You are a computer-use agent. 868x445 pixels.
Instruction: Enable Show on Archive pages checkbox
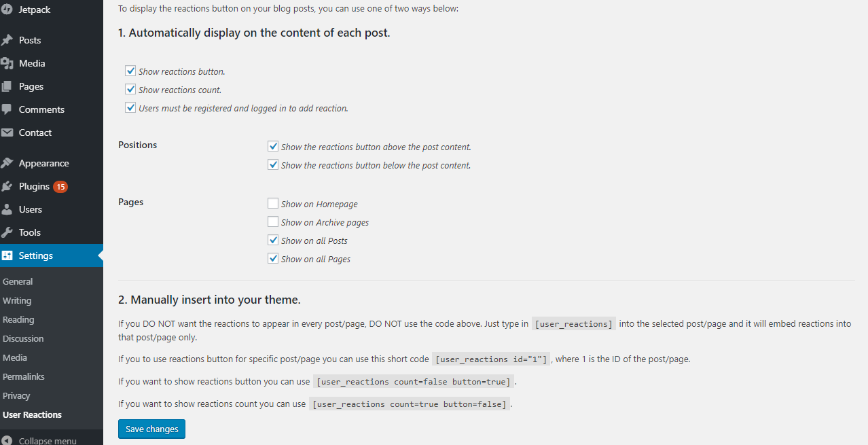[x=273, y=222]
